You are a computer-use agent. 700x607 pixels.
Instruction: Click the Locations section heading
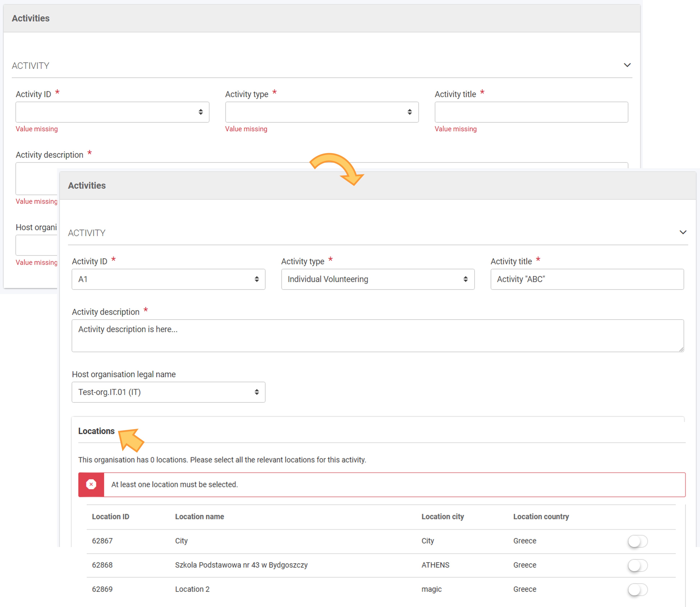click(96, 431)
